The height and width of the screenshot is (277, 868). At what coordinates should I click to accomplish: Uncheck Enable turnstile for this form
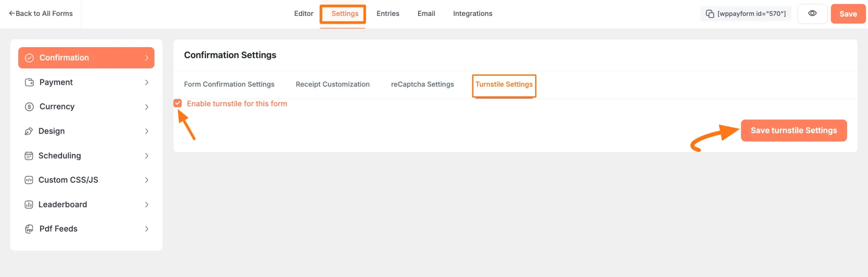178,103
